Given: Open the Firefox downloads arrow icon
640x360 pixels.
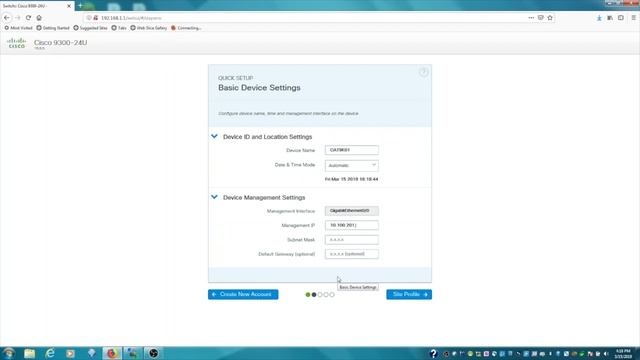Looking at the screenshot, I should [599, 18].
